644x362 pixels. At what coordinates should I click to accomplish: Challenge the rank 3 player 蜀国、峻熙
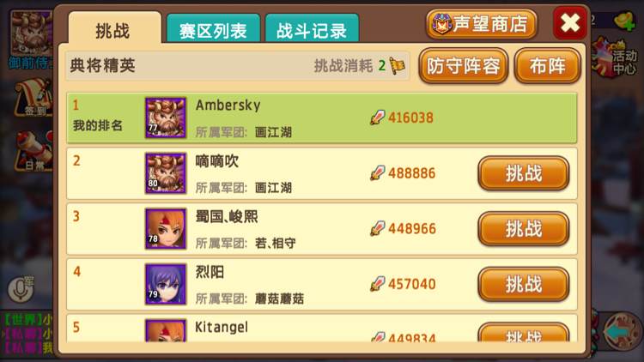point(524,229)
